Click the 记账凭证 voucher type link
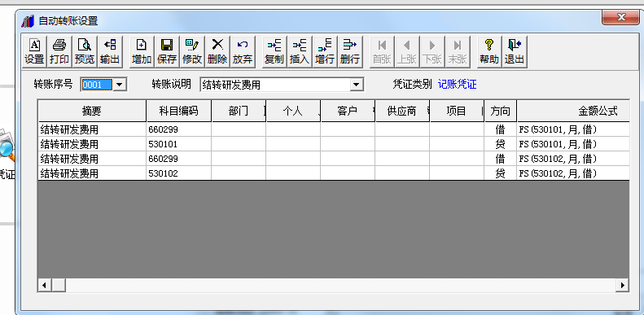This screenshot has height=315, width=644. pos(457,85)
